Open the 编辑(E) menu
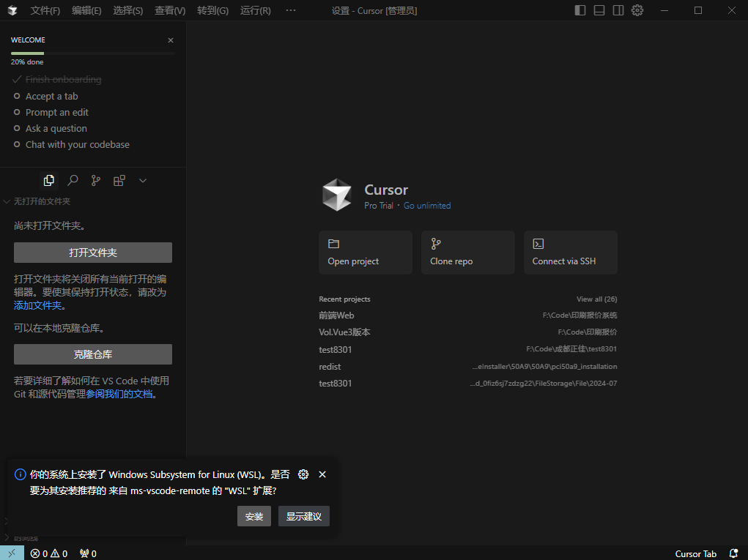The height and width of the screenshot is (560, 748). [x=87, y=10]
